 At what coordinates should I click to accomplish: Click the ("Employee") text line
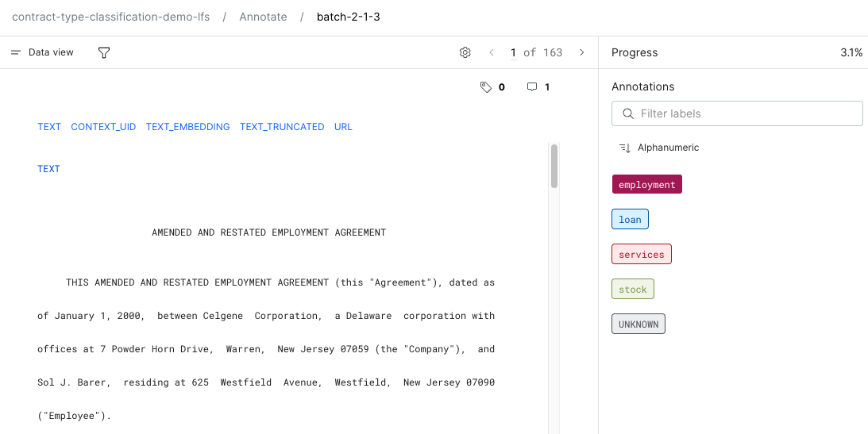pyautogui.click(x=75, y=416)
